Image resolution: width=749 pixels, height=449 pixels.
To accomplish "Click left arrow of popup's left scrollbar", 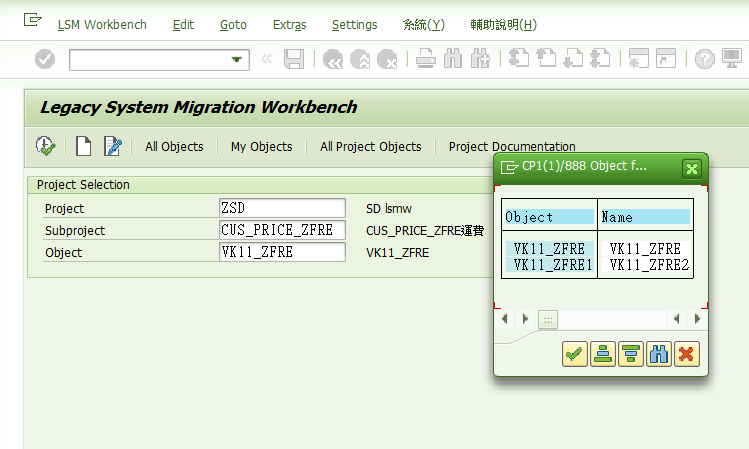I will coord(504,319).
